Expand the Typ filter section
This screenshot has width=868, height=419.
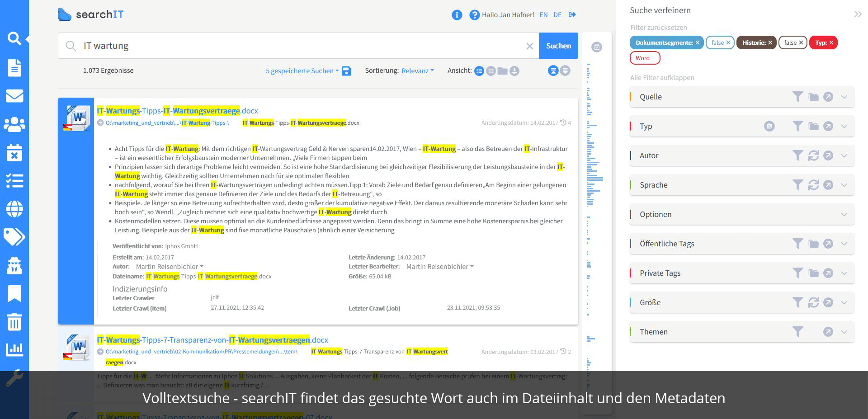tap(844, 126)
